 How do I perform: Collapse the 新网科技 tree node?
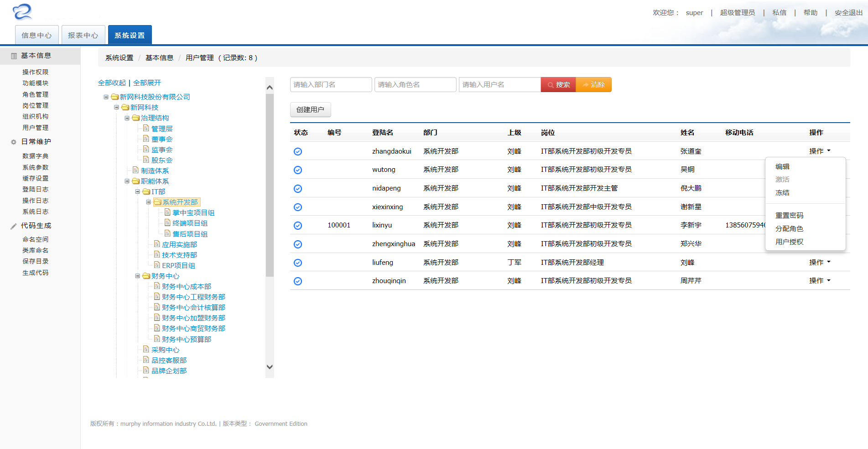tap(116, 107)
